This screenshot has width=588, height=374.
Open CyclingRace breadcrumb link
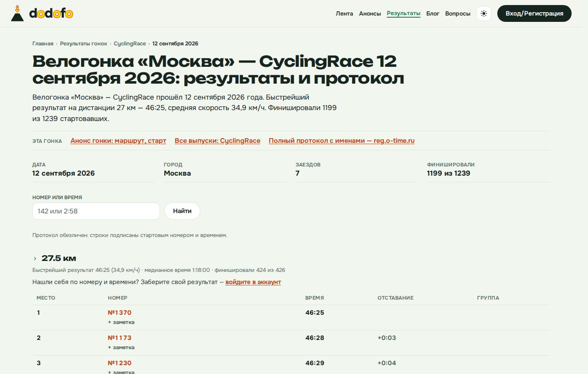(x=130, y=44)
